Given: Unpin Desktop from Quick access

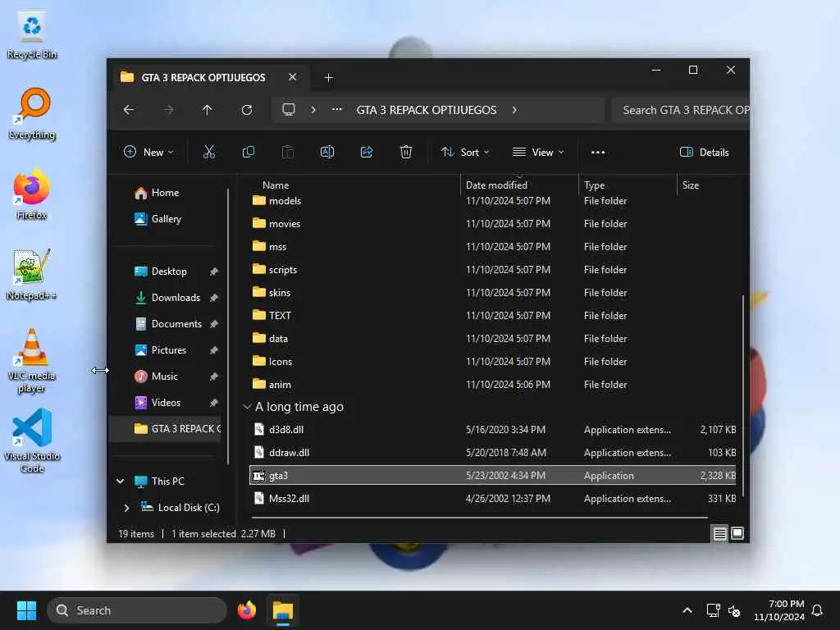Looking at the screenshot, I should click(x=214, y=272).
